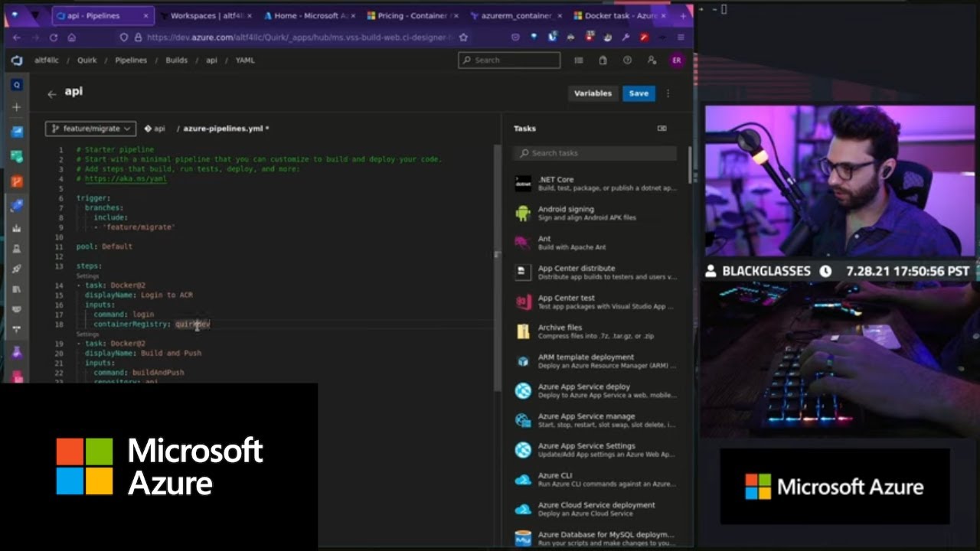
Task: Switch to the Docker task browser tab
Action: (619, 15)
